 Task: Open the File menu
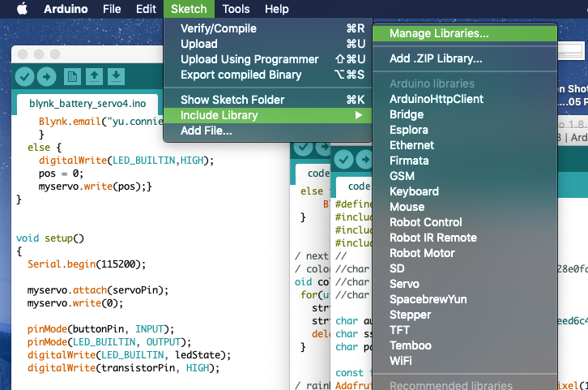[112, 9]
